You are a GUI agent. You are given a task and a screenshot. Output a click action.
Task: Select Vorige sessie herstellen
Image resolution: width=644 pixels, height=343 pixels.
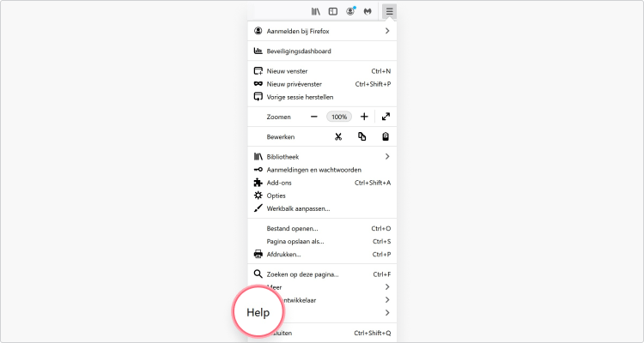click(x=322, y=97)
